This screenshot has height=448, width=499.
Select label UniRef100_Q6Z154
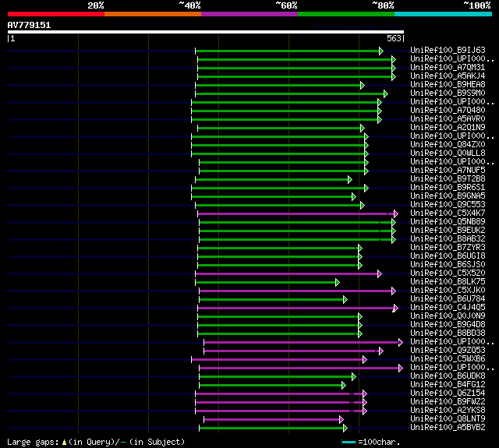pos(448,393)
